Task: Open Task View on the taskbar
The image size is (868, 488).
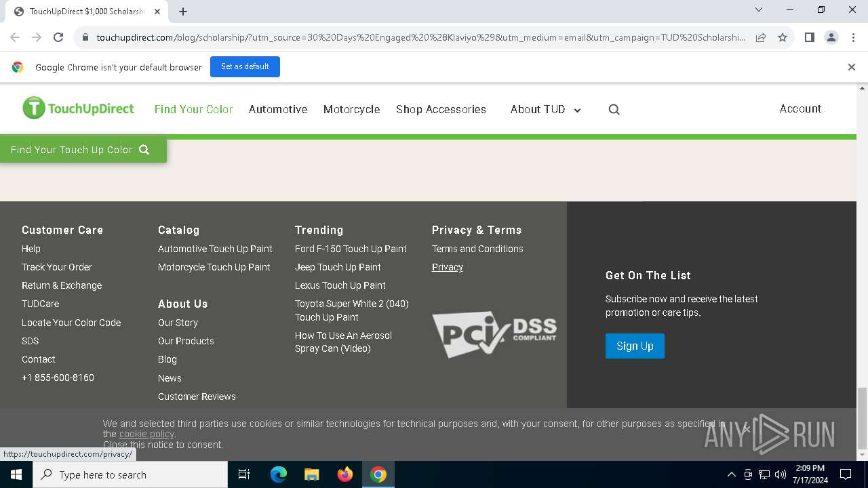Action: point(244,474)
